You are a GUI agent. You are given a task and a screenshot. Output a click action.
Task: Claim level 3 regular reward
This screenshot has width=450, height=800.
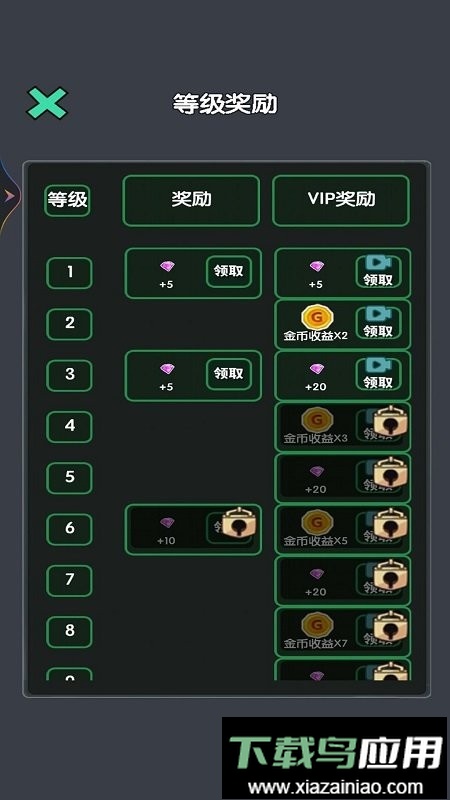pyautogui.click(x=229, y=374)
